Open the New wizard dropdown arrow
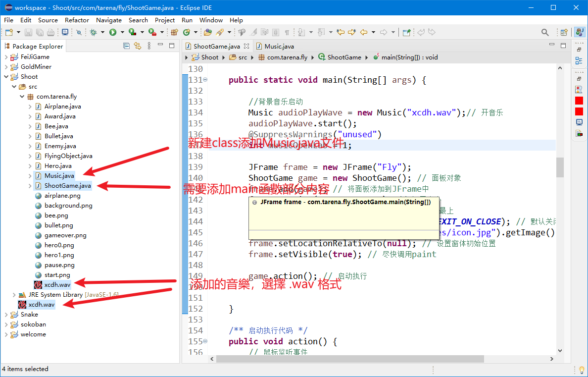This screenshot has height=377, width=588. (x=18, y=32)
